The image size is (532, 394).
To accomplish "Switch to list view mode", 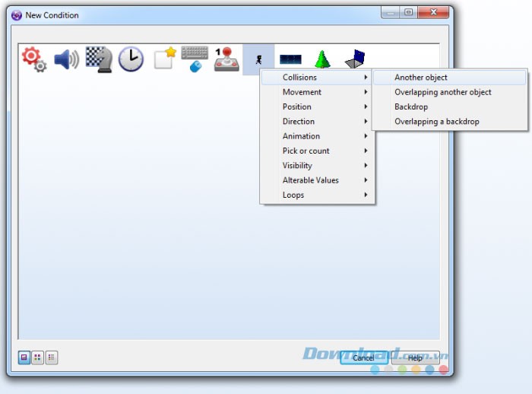I will tap(52, 357).
